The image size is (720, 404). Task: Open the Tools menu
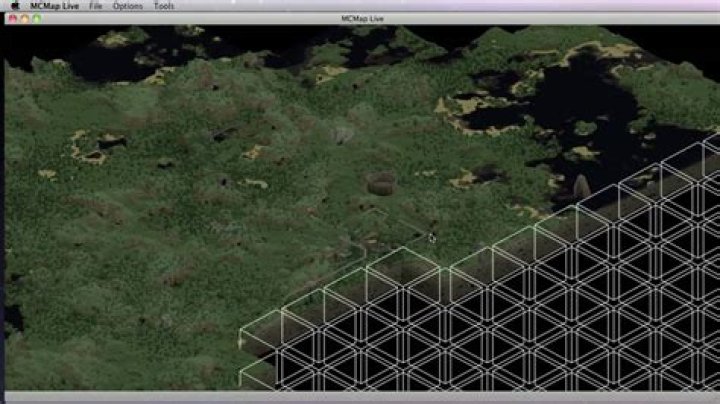click(x=163, y=6)
